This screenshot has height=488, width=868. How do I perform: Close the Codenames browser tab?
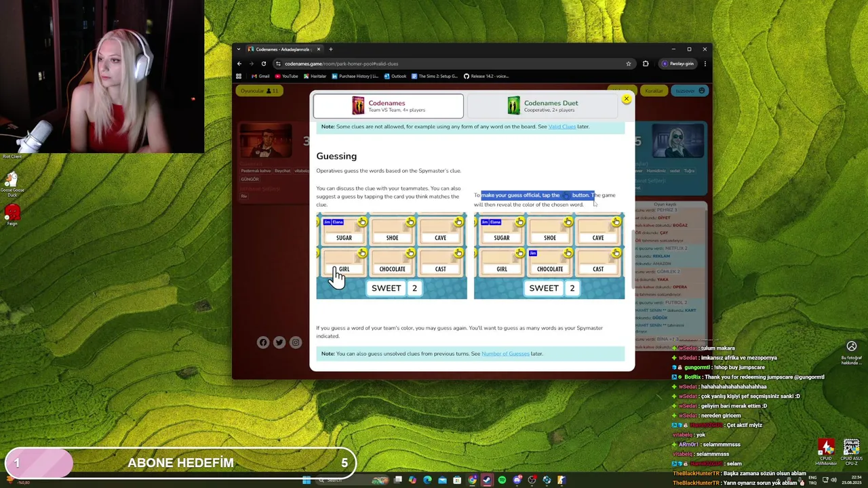point(319,49)
